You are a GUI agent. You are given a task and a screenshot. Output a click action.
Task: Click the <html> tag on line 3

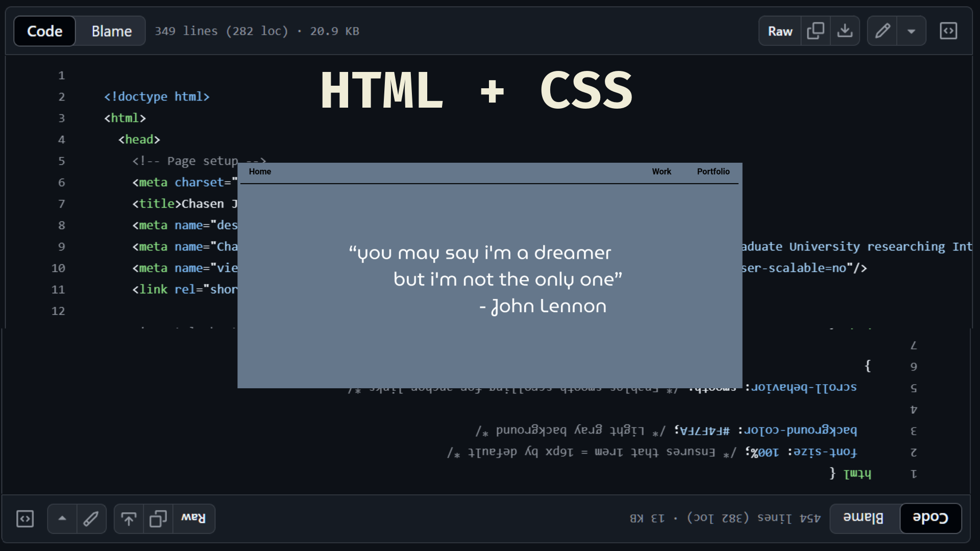click(125, 118)
